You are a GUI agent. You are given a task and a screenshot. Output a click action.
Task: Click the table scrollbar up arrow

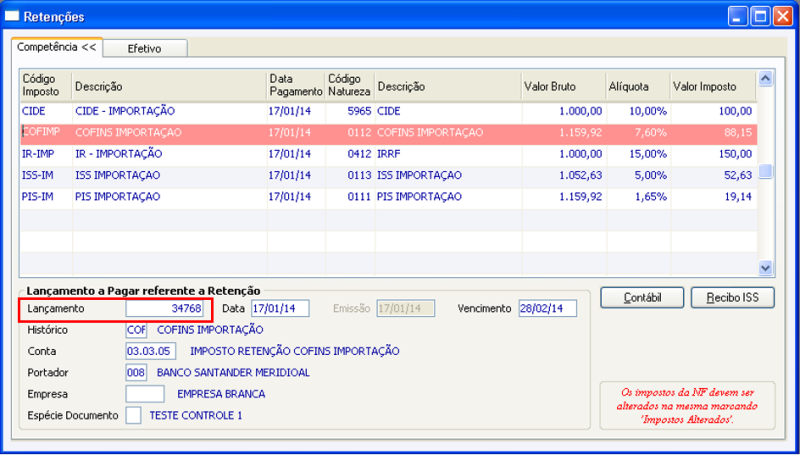(x=766, y=79)
